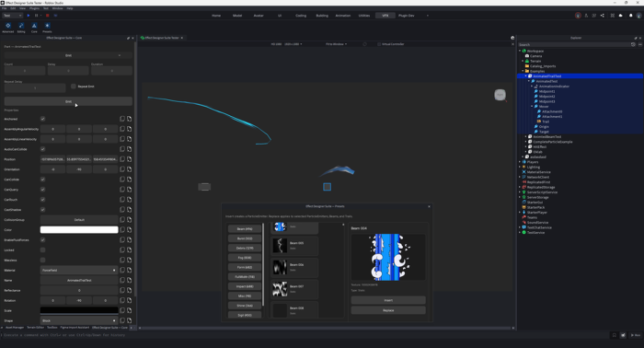
Task: Click the Count input field
Action: tap(25, 71)
